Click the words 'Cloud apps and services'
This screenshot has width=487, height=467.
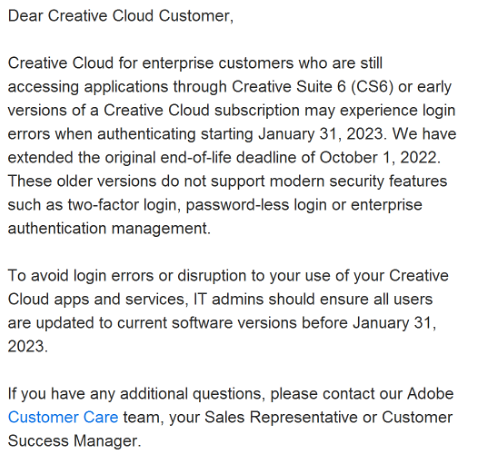(96, 299)
